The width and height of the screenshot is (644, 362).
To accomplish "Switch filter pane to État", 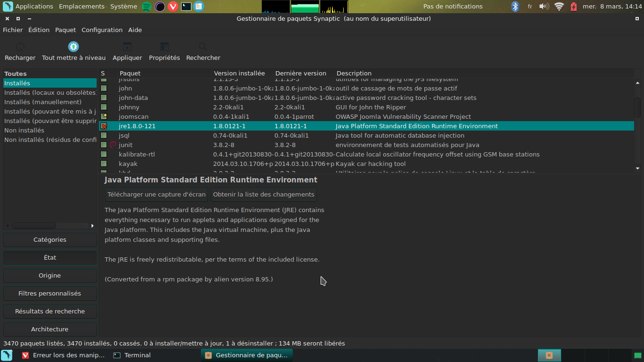I will pyautogui.click(x=50, y=257).
